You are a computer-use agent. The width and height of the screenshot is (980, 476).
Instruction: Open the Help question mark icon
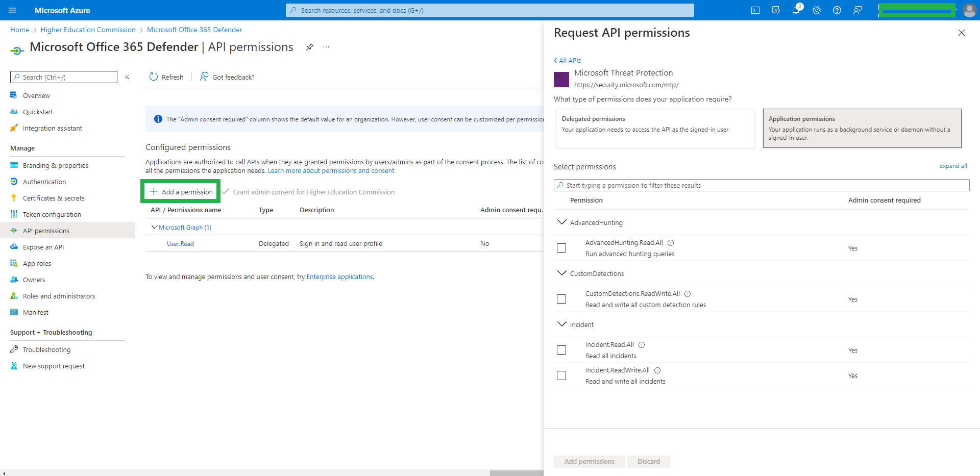pos(837,10)
